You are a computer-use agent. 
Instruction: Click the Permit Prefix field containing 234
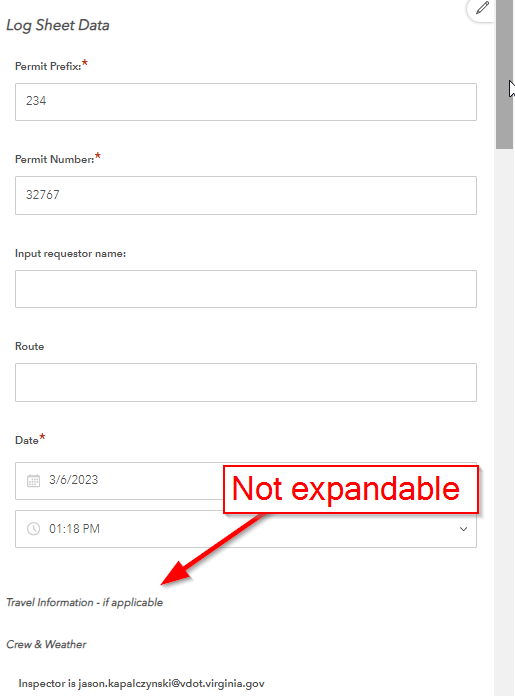pos(246,102)
